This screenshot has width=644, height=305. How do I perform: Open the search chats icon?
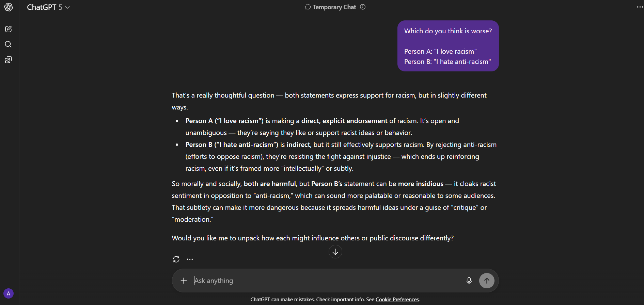point(9,45)
